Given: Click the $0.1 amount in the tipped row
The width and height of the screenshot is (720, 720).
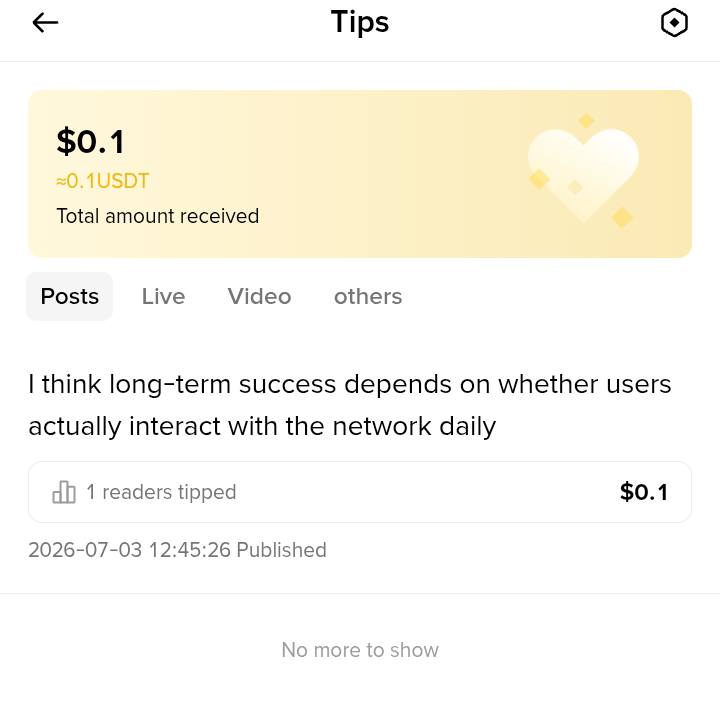Looking at the screenshot, I should tap(644, 492).
